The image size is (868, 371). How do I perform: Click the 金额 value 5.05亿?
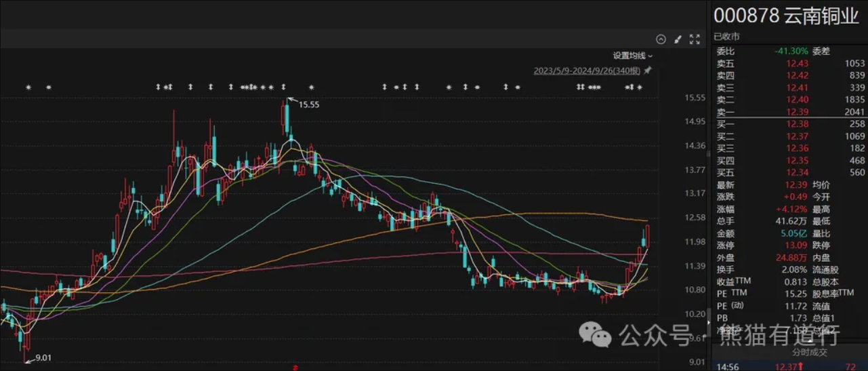coord(794,233)
